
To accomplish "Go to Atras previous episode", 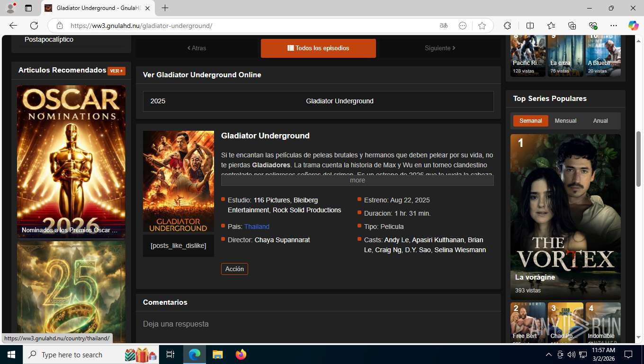I will coord(197,48).
